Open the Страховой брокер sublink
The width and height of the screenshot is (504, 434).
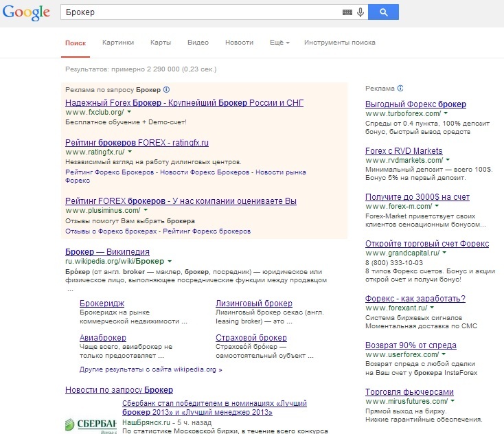[x=251, y=338]
